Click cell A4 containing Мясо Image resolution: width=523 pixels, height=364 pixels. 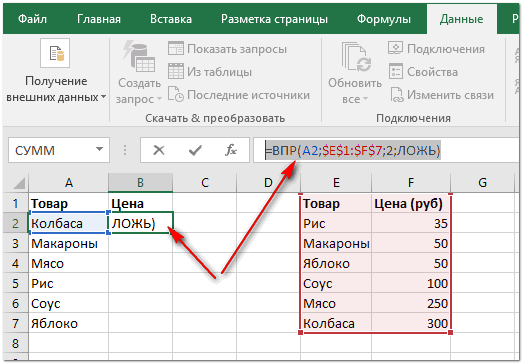tap(68, 263)
